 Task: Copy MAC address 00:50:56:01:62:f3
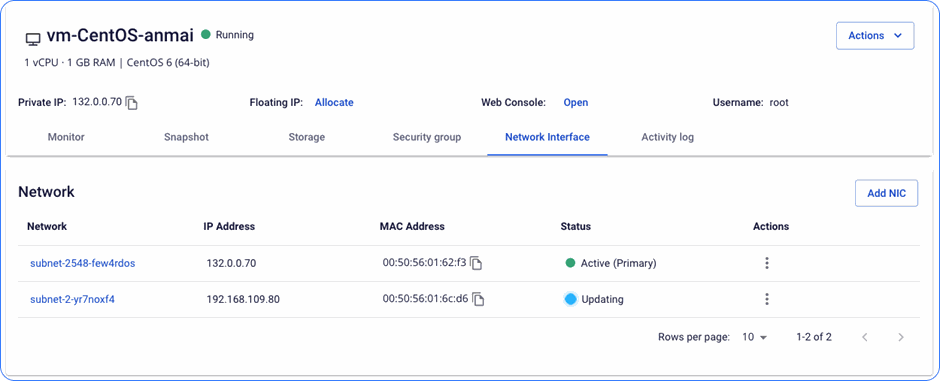[x=476, y=263]
